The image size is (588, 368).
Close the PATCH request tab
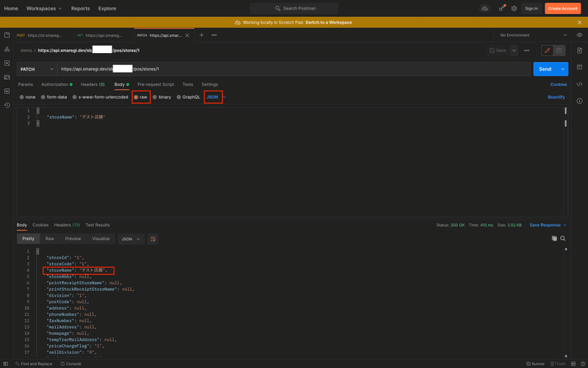point(187,35)
